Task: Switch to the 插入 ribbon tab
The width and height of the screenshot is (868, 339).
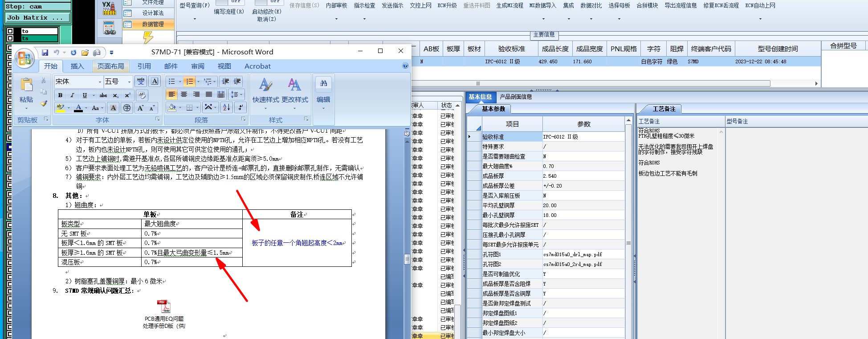Action: [x=77, y=66]
